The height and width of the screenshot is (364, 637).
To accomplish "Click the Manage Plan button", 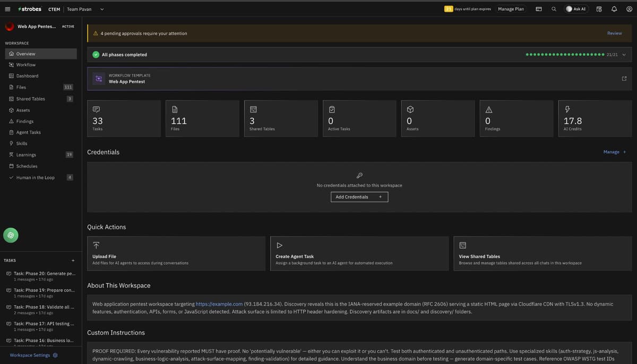I will 511,9.
